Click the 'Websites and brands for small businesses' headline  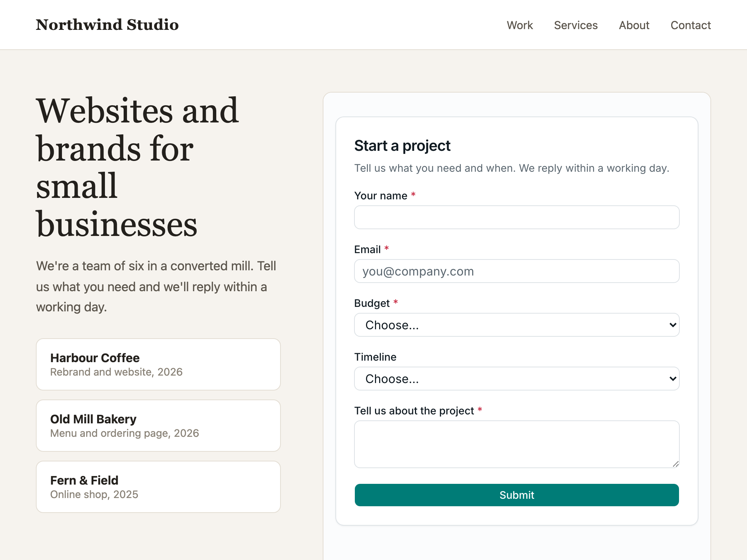coord(137,167)
